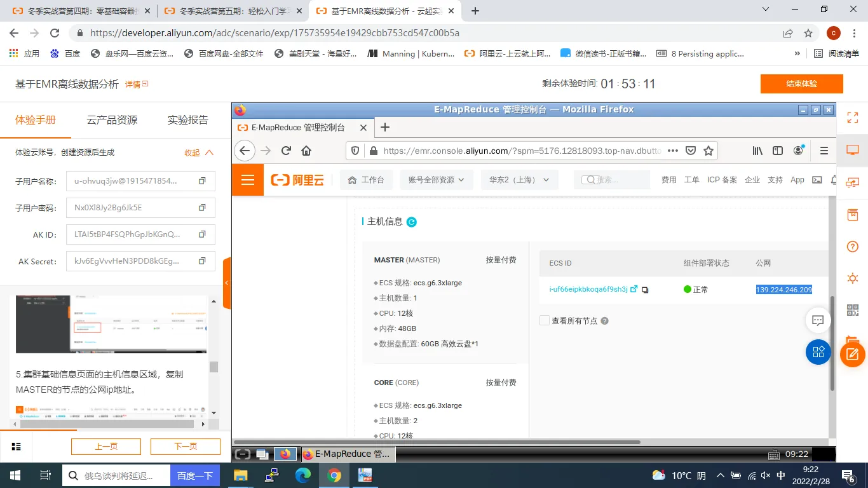Open the QR code icon
The width and height of the screenshot is (868, 488).
click(x=853, y=310)
